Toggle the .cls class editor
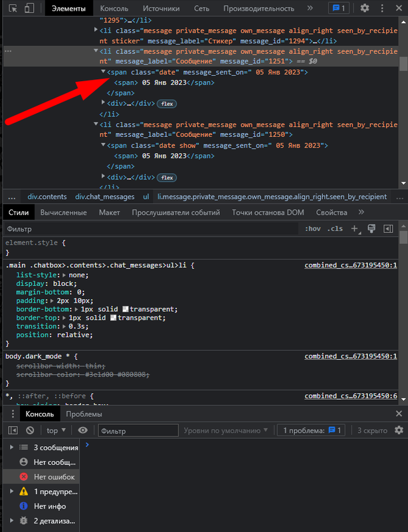 point(335,229)
